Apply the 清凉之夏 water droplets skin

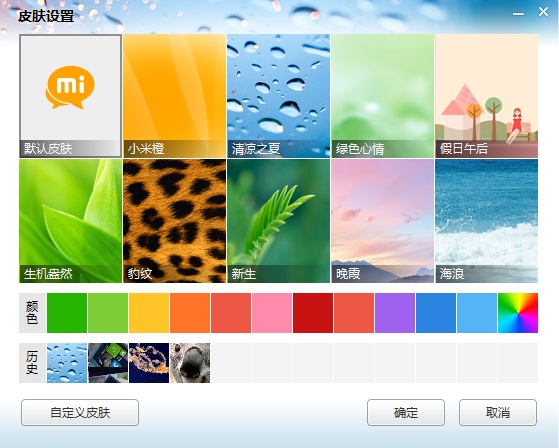278,96
